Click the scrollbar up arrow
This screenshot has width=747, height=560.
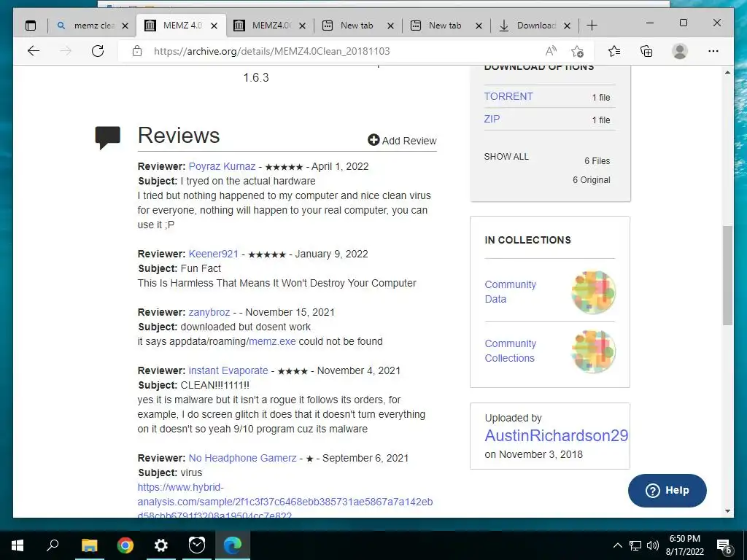pyautogui.click(x=727, y=72)
